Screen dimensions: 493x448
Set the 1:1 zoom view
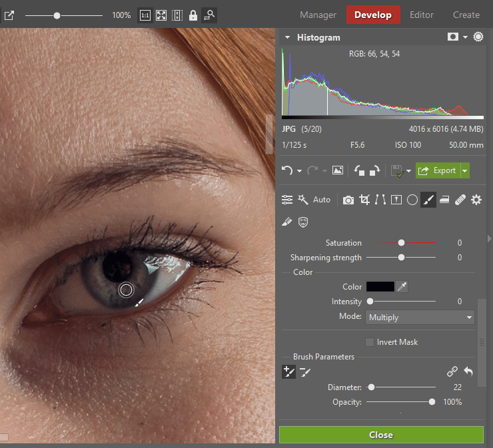click(x=145, y=15)
